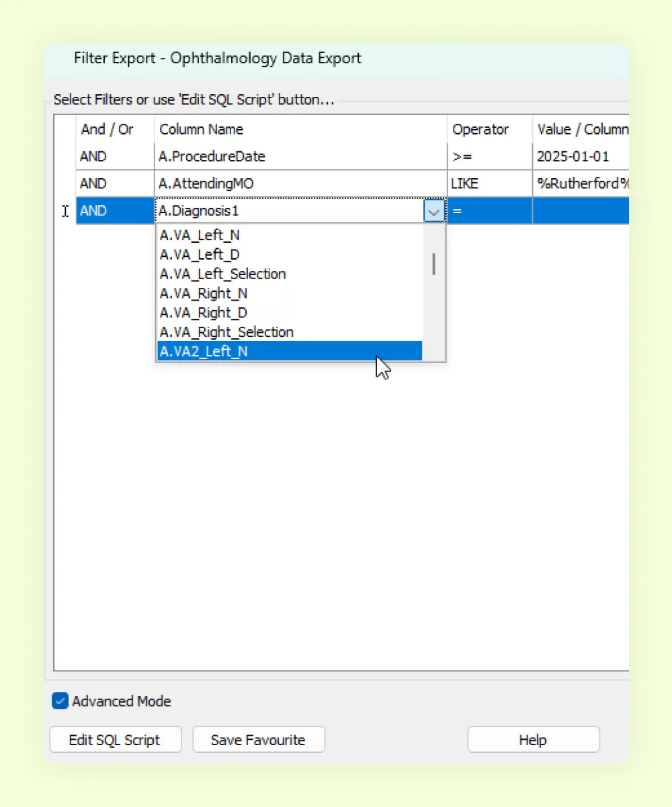Screen dimensions: 672x807
Task: Open Help for filter export
Action: [534, 740]
